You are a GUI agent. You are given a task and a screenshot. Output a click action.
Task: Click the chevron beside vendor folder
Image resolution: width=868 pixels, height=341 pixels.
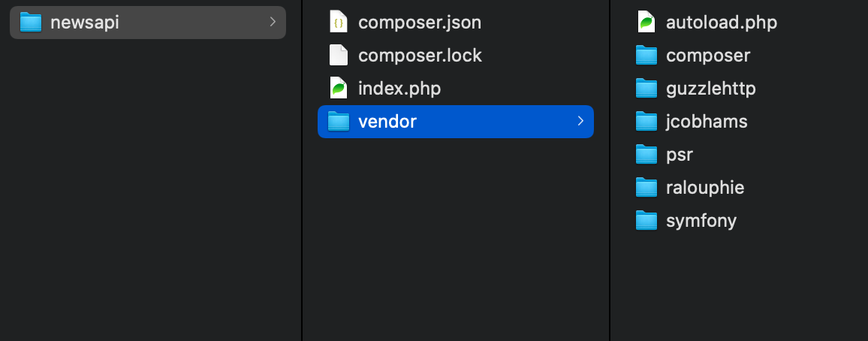[580, 121]
